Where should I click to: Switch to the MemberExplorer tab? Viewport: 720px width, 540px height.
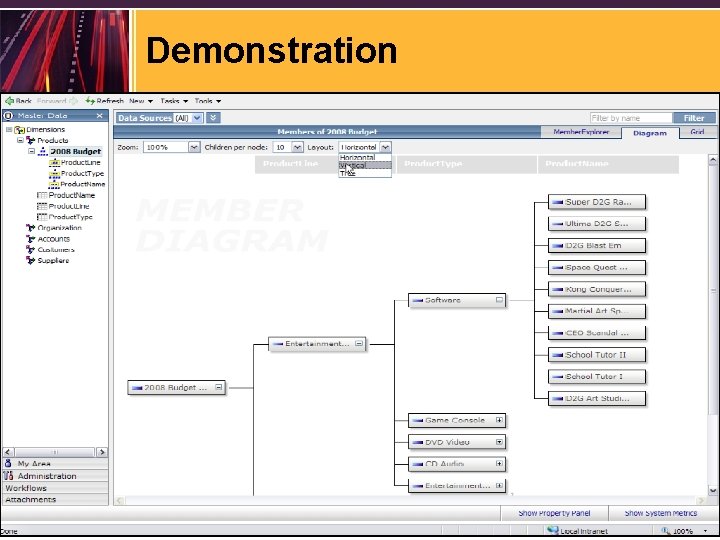(x=581, y=132)
